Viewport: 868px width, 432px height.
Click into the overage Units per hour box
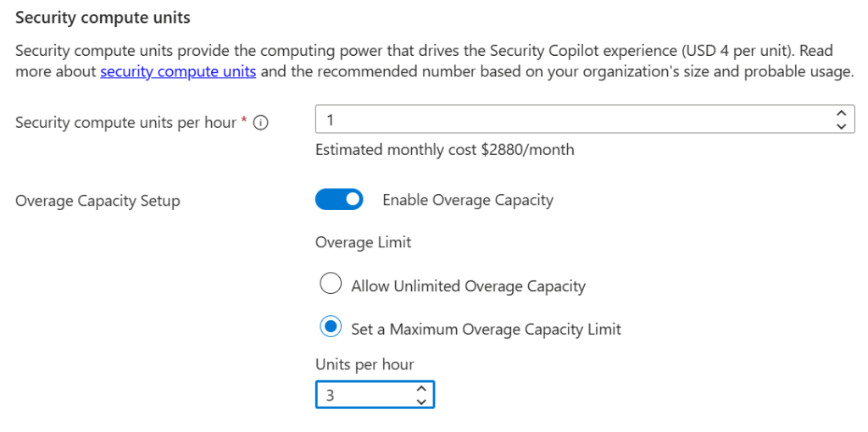[364, 395]
